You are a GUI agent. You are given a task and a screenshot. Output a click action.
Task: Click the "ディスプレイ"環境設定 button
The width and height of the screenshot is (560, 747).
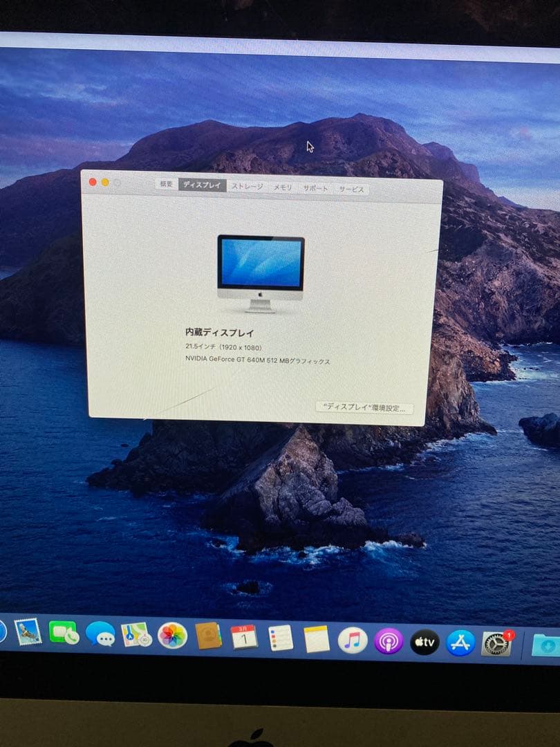[364, 408]
